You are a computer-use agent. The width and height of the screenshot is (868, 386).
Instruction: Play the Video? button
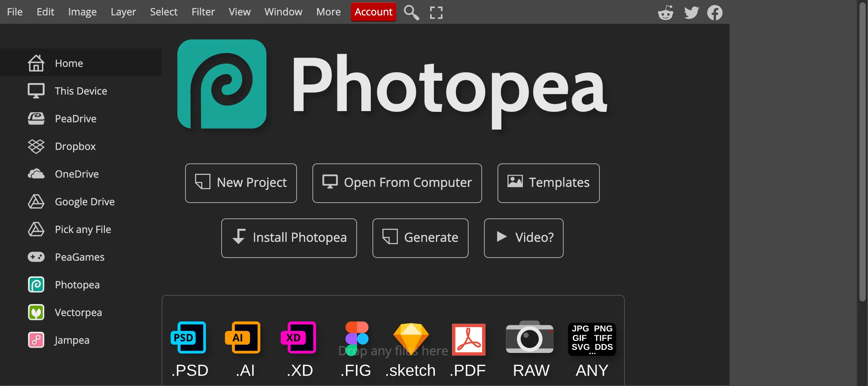tap(524, 238)
